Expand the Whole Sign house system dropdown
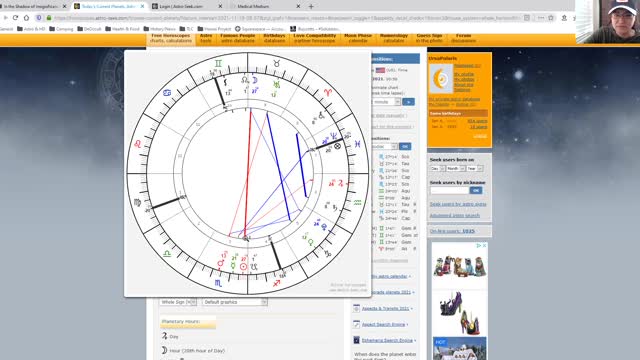This screenshot has width=640, height=360. click(178, 302)
